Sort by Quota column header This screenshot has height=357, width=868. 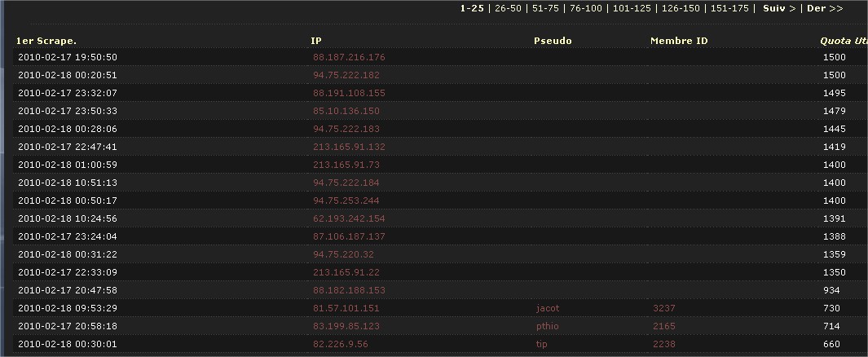pos(844,41)
